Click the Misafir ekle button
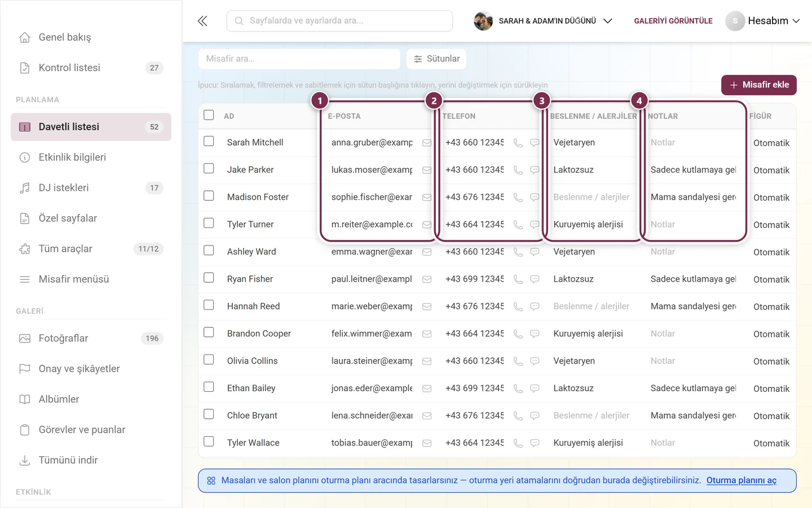Screen dimensions: 812x508 759,85
